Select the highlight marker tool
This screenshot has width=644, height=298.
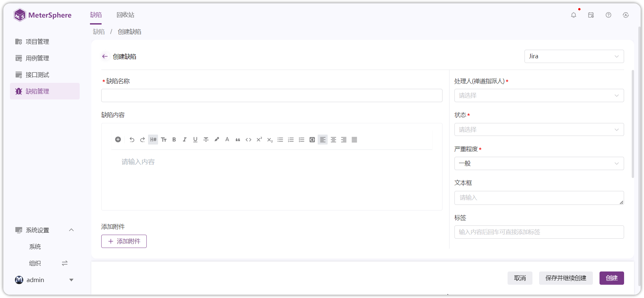point(216,140)
